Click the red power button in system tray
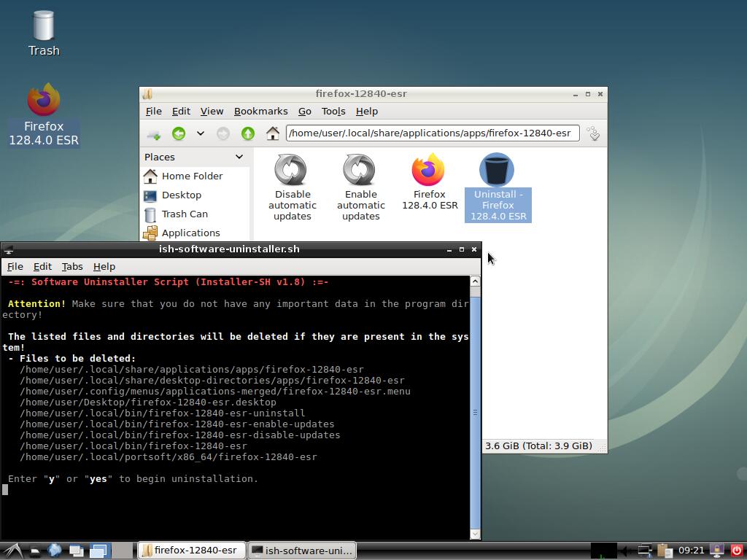The image size is (747, 560). 736,551
